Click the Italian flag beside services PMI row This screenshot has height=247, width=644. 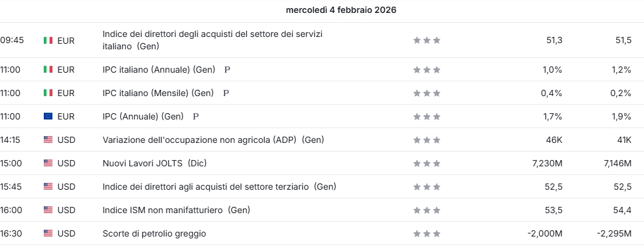48,40
